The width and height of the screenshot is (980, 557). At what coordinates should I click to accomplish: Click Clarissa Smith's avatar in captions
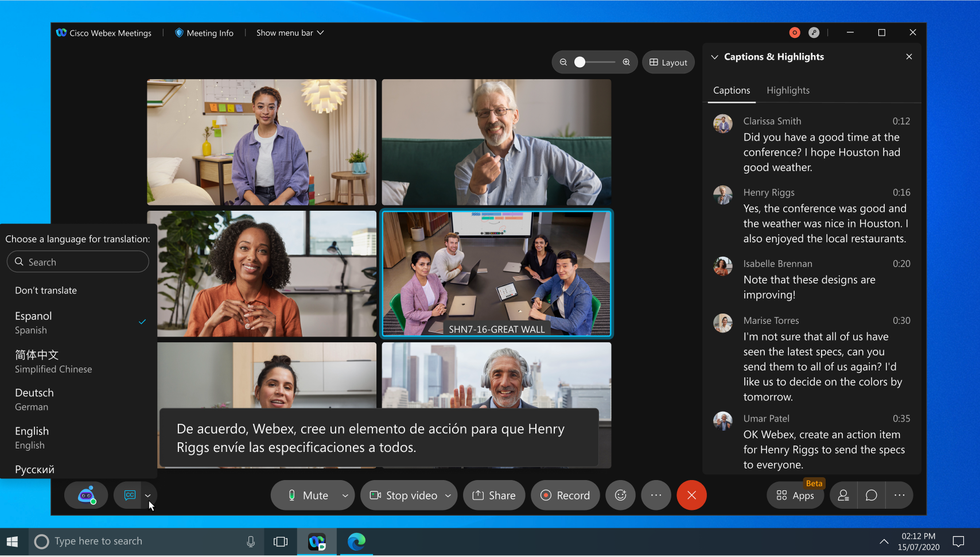point(723,123)
